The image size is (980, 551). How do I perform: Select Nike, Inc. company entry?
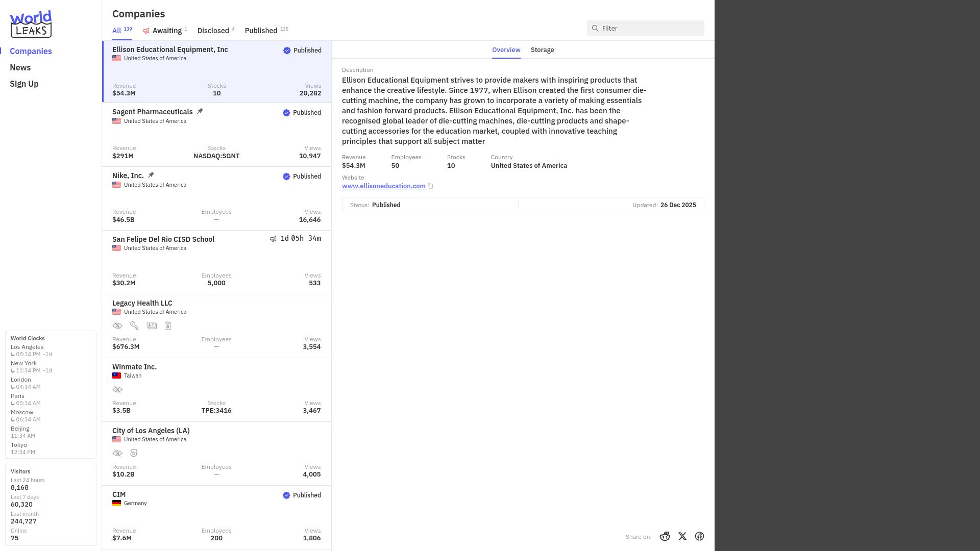tap(217, 198)
